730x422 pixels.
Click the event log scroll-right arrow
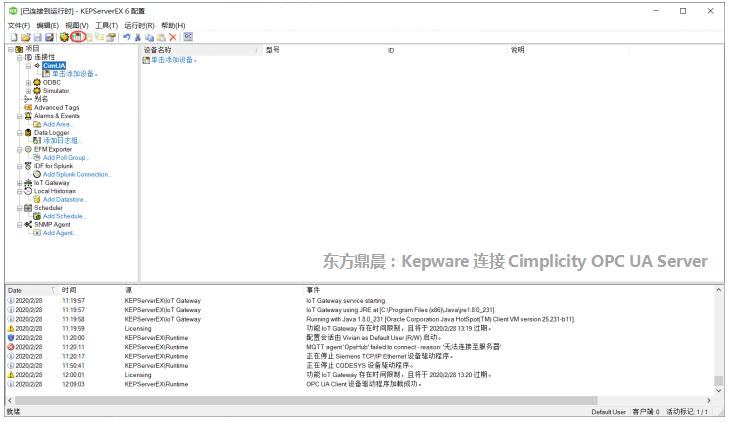pyautogui.click(x=709, y=401)
